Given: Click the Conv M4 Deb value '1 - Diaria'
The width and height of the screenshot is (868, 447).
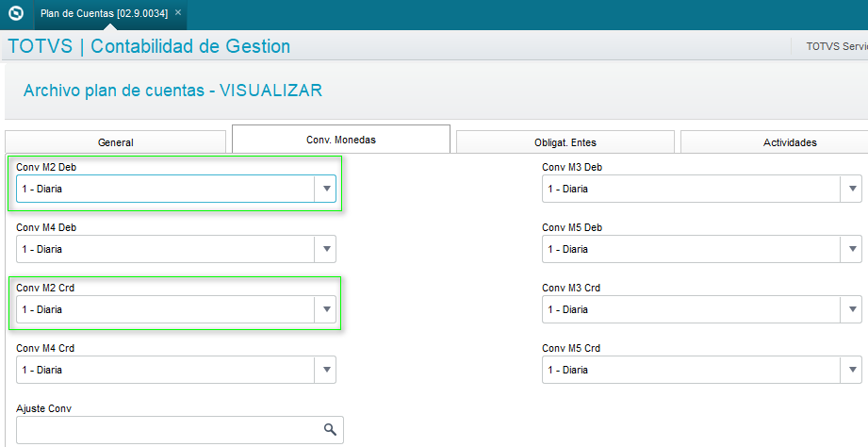Looking at the screenshot, I should (42, 249).
